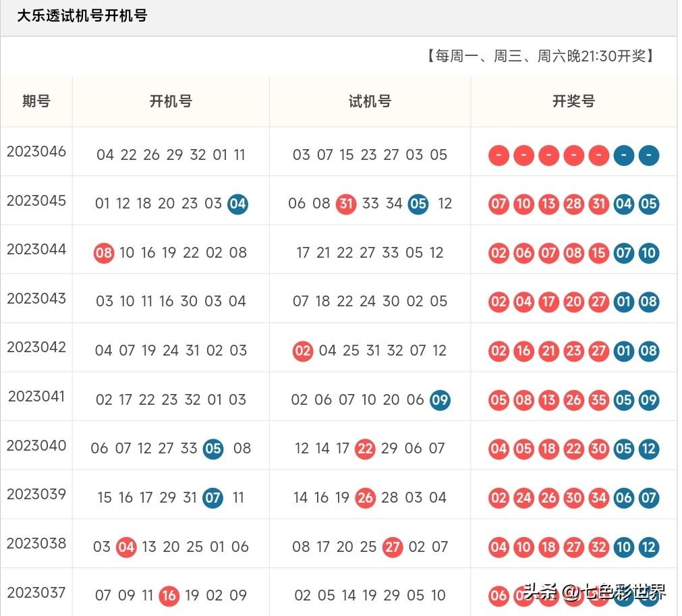Click blue 07 ball in 2023039 开机号
The image size is (682, 616).
coord(212,498)
